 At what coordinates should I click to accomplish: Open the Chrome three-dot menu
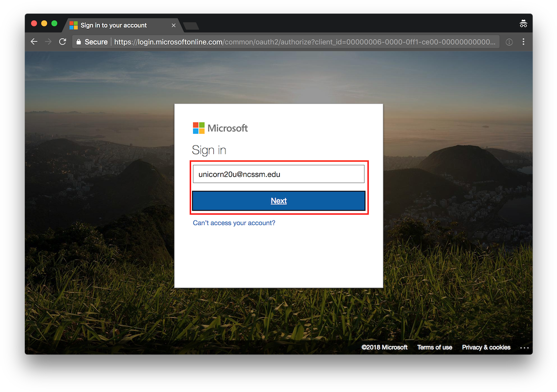click(x=523, y=42)
